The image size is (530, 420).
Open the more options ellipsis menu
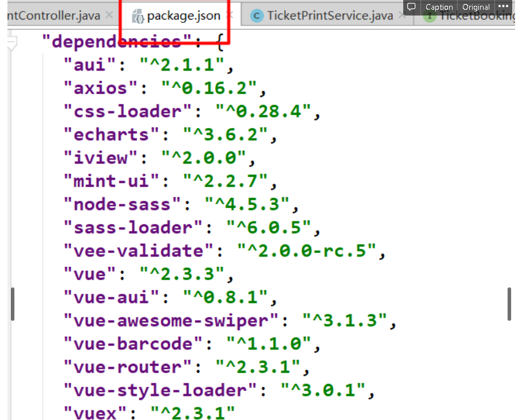503,6
